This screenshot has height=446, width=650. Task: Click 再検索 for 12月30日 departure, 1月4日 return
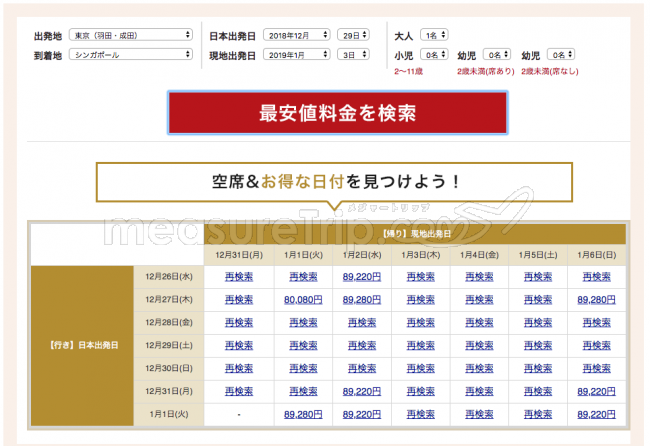(479, 368)
